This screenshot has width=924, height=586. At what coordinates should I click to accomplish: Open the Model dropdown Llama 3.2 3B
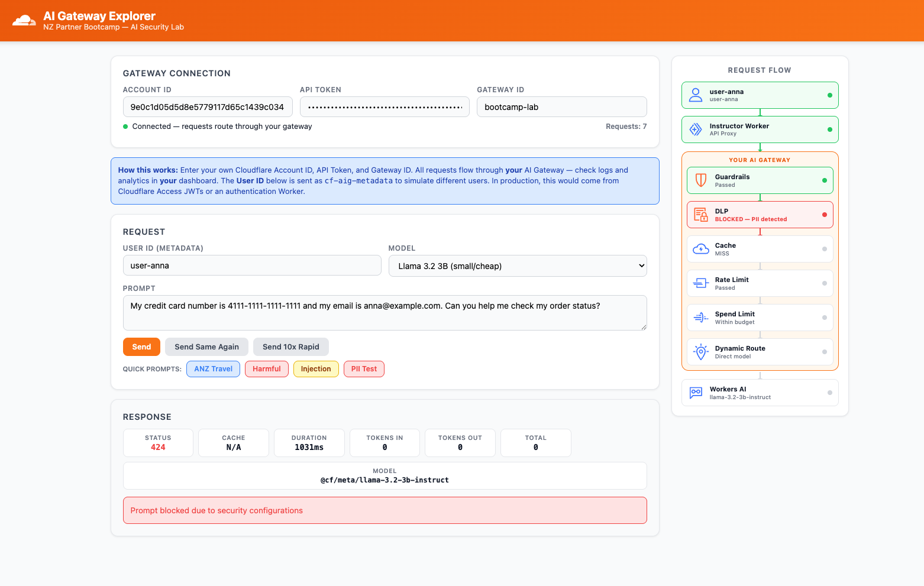pyautogui.click(x=518, y=266)
